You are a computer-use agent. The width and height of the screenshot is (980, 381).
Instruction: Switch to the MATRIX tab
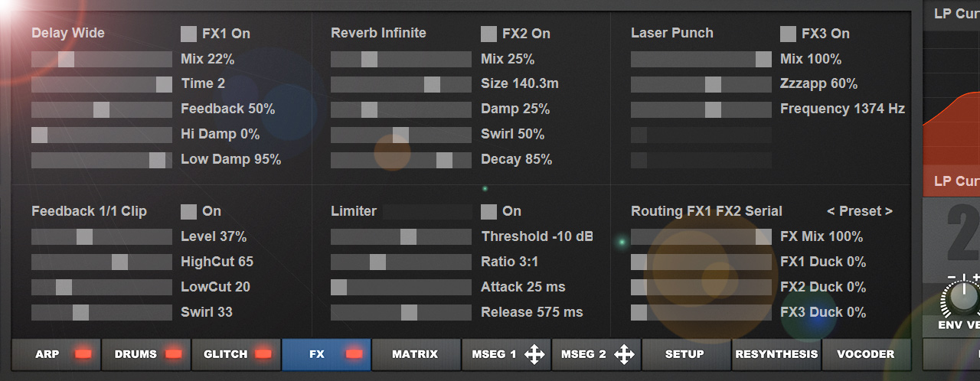tap(415, 354)
